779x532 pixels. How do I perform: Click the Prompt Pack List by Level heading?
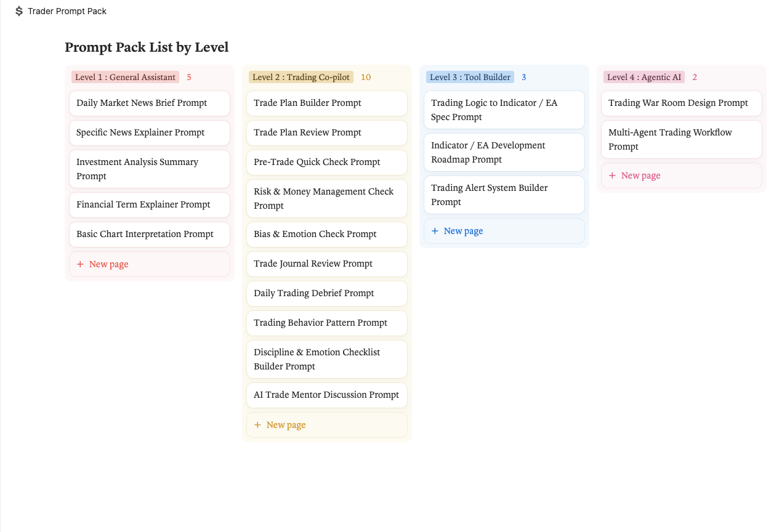tap(147, 47)
